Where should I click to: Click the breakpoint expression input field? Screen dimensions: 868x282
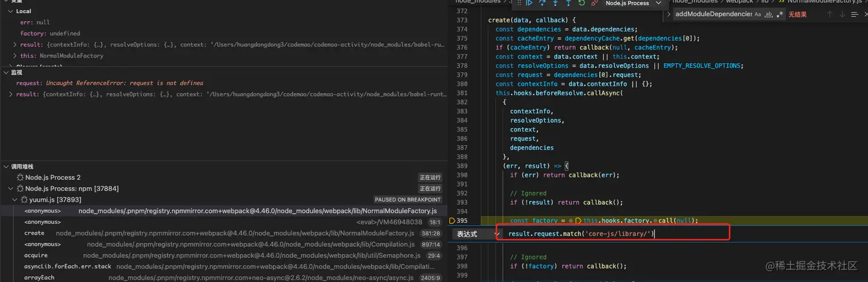(617, 234)
